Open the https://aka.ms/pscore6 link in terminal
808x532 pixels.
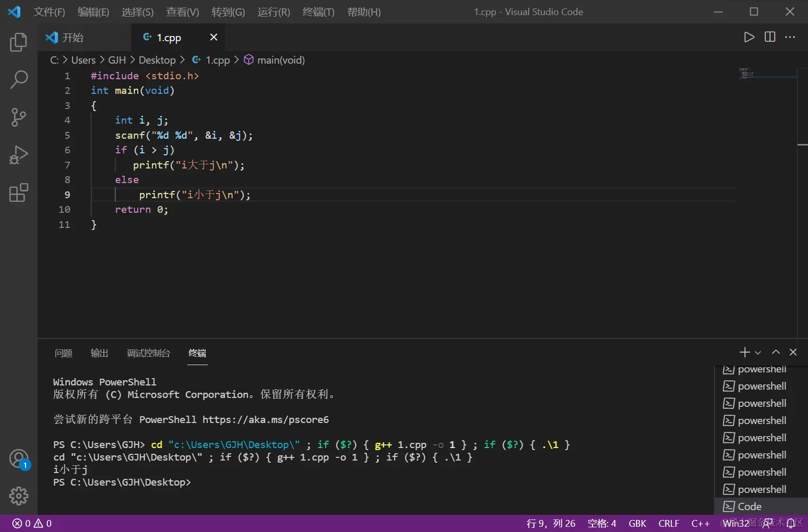click(x=266, y=419)
